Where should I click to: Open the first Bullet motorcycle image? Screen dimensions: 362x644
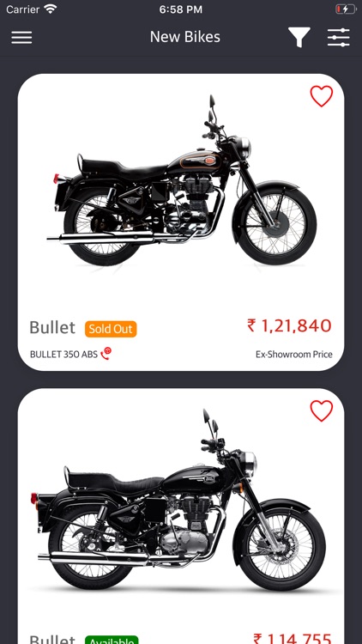click(181, 180)
